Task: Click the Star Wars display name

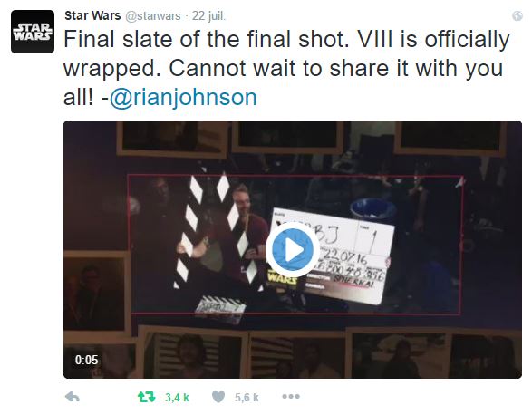Action: click(92, 15)
